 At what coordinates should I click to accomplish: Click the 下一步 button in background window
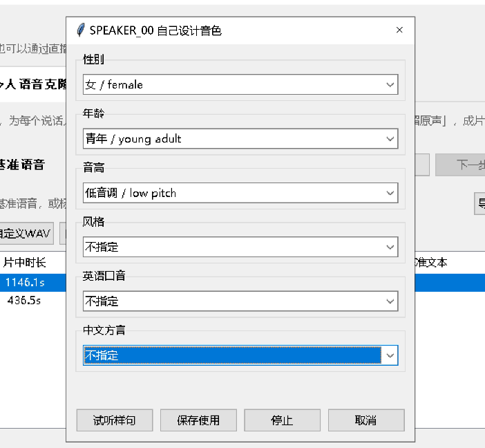point(460,165)
